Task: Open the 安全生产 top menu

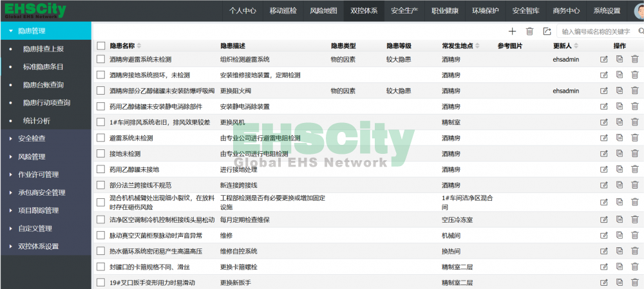Action: [404, 11]
